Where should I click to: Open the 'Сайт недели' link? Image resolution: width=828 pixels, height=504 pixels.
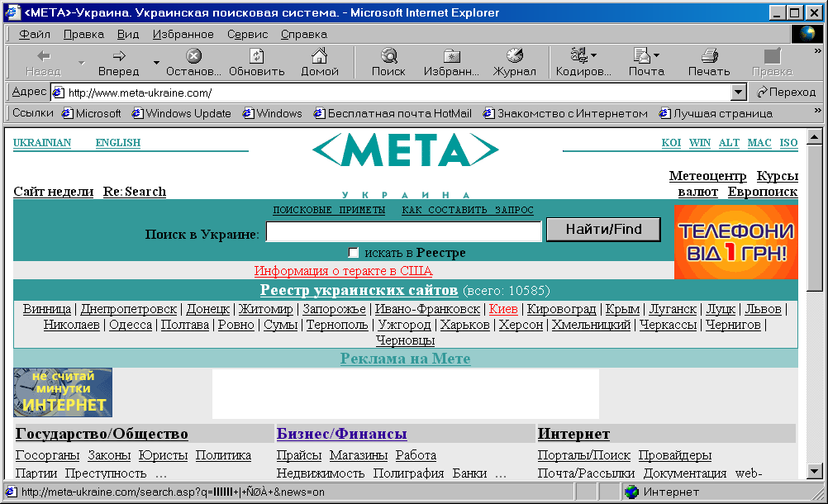[x=54, y=192]
